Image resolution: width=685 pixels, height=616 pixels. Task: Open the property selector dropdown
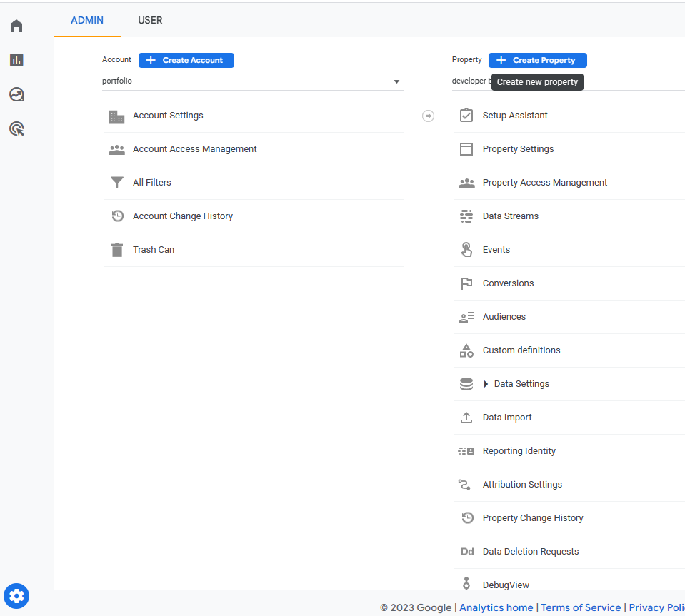pyautogui.click(x=470, y=81)
